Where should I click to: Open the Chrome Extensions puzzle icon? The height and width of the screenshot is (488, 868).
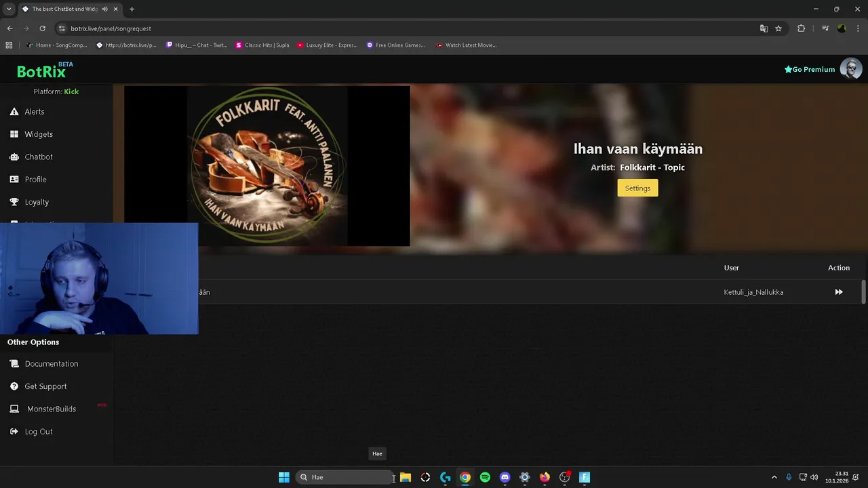(x=801, y=28)
